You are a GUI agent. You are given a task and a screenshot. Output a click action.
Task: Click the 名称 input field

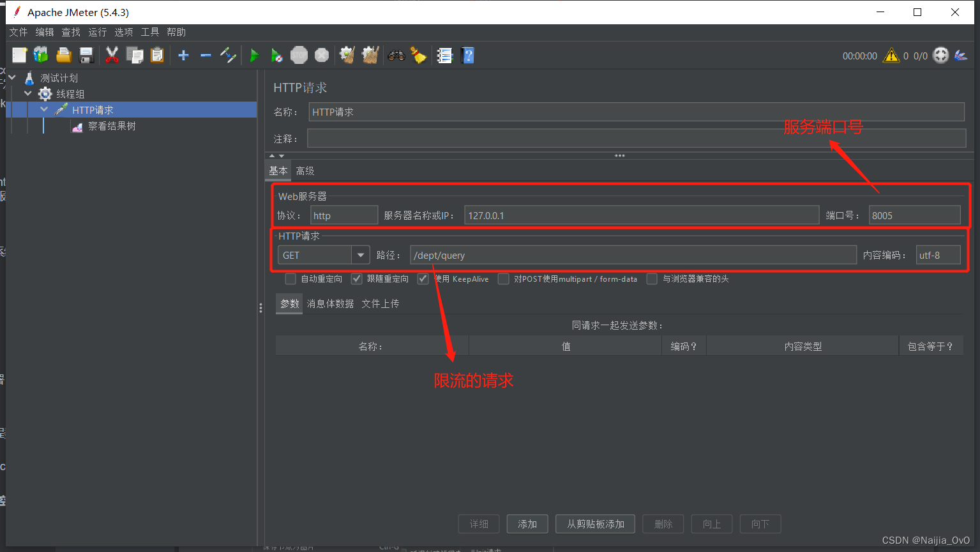(637, 112)
